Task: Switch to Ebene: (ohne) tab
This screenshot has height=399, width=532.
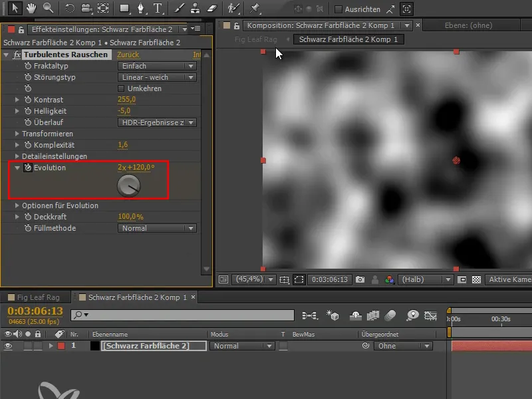Action: (x=468, y=25)
